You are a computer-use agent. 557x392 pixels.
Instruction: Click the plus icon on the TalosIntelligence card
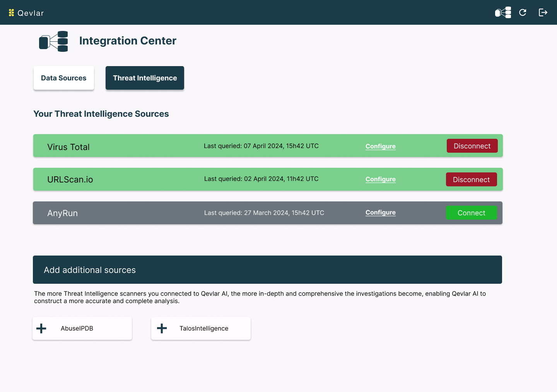162,328
